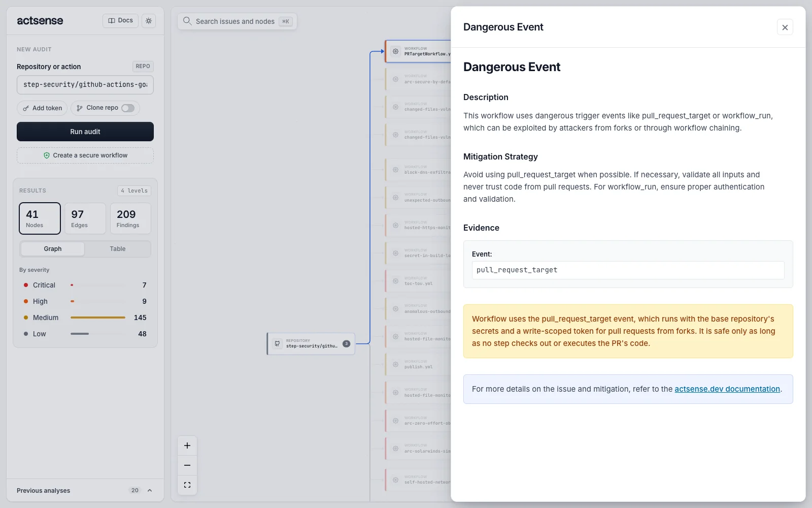Click the step-security repository node icon
The image size is (812, 508).
pos(277,343)
